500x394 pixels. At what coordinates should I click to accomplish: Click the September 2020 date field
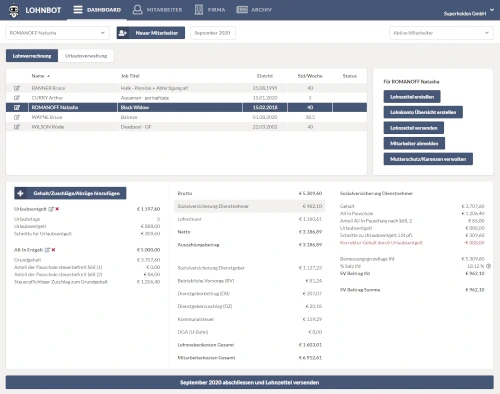pos(213,33)
